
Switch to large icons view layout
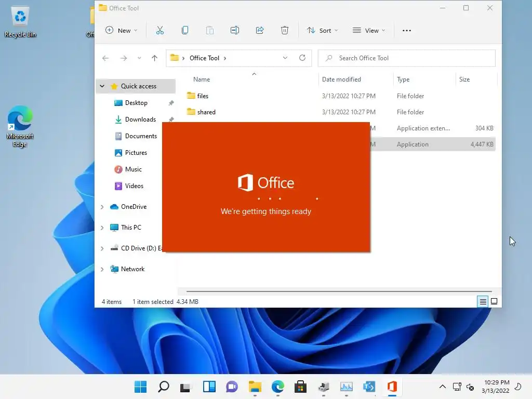(x=494, y=301)
